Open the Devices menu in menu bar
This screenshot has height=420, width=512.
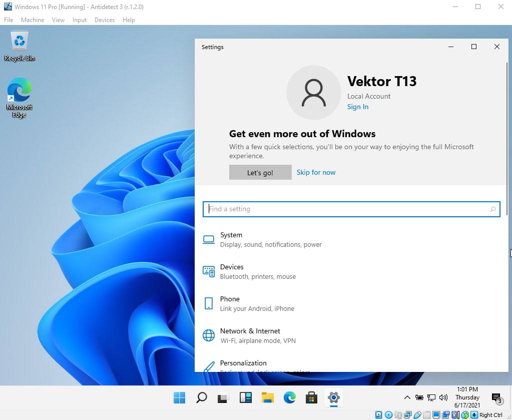105,20
